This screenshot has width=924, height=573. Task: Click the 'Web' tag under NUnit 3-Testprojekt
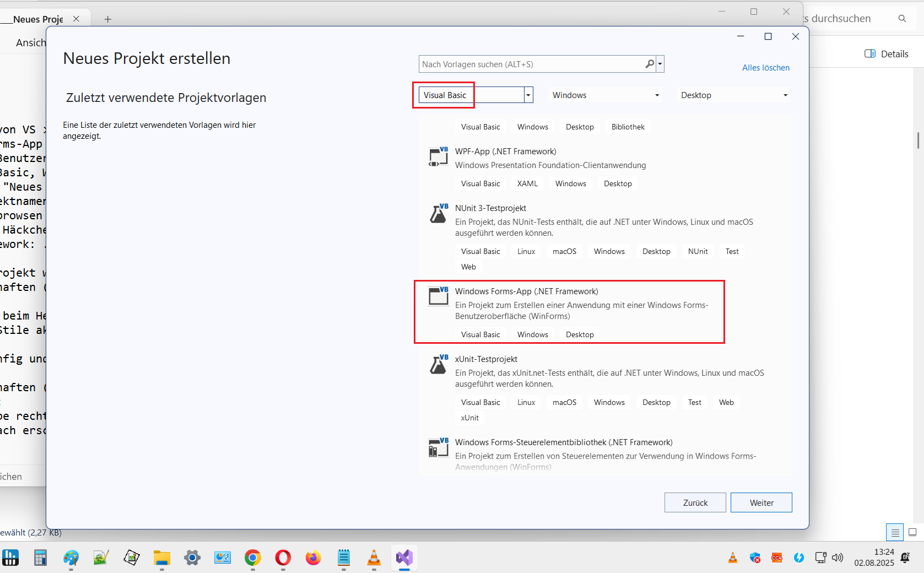click(468, 267)
